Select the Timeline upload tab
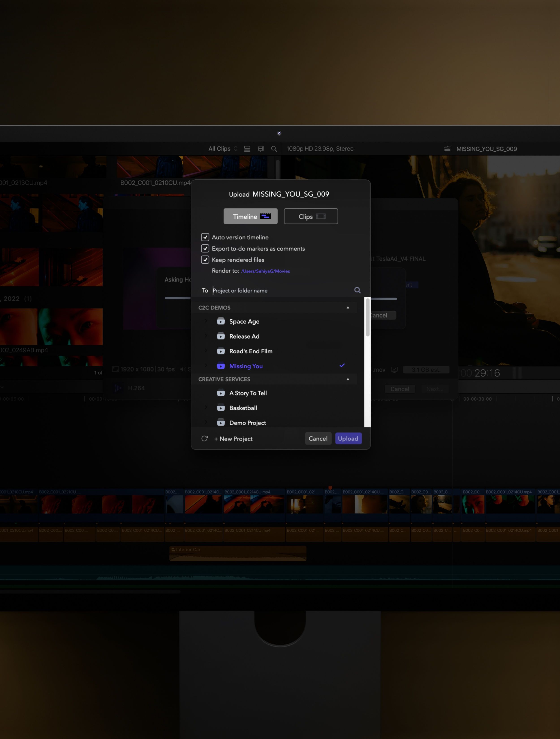This screenshot has width=560, height=739. (x=250, y=217)
